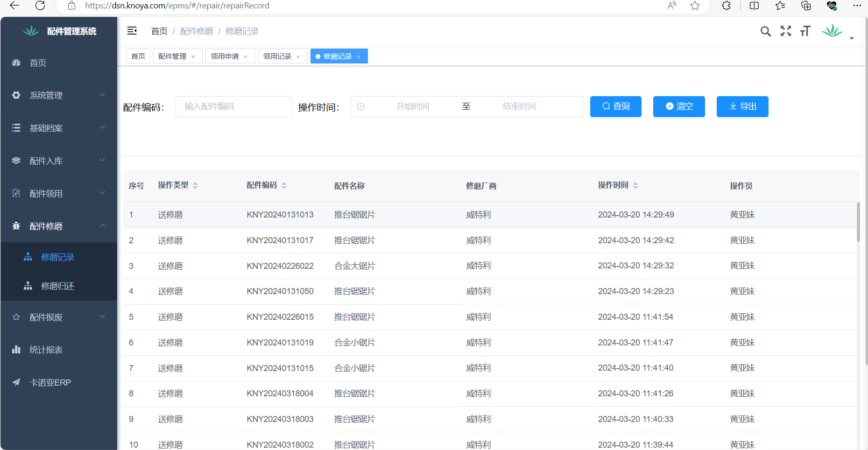Switch to the 领用记录 page tab
Screen dimensions: 868x450
277,56
